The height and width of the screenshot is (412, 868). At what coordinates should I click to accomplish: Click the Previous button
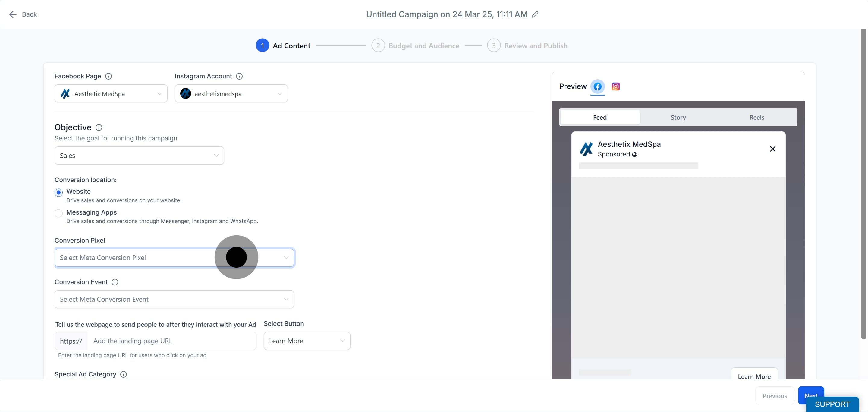click(x=775, y=396)
